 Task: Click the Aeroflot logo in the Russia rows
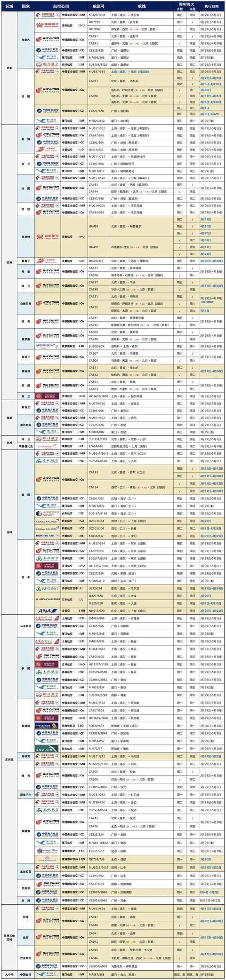tap(47, 346)
